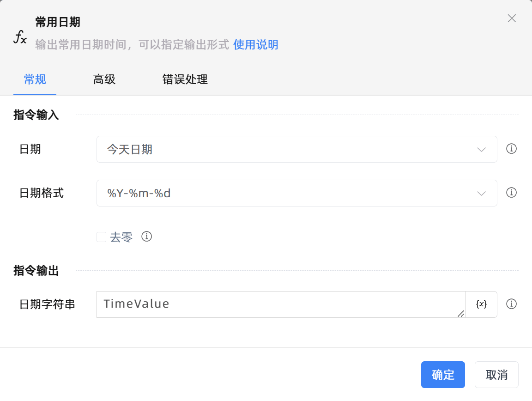532x401 pixels.
Task: Show info tooltip for 日期字符串 output
Action: point(511,304)
